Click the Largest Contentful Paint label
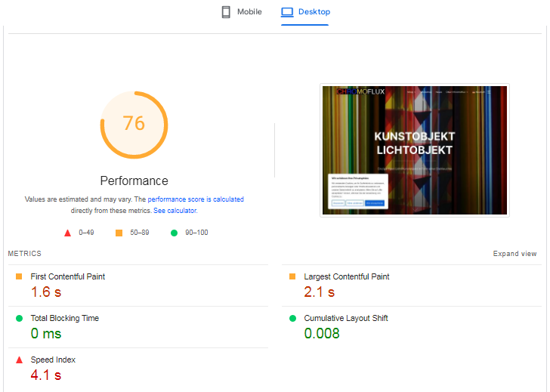 pos(347,276)
